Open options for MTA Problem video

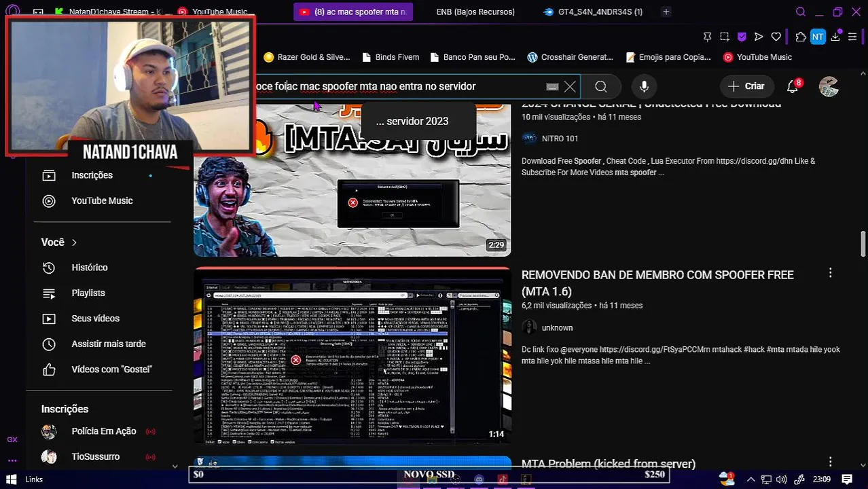(830, 462)
